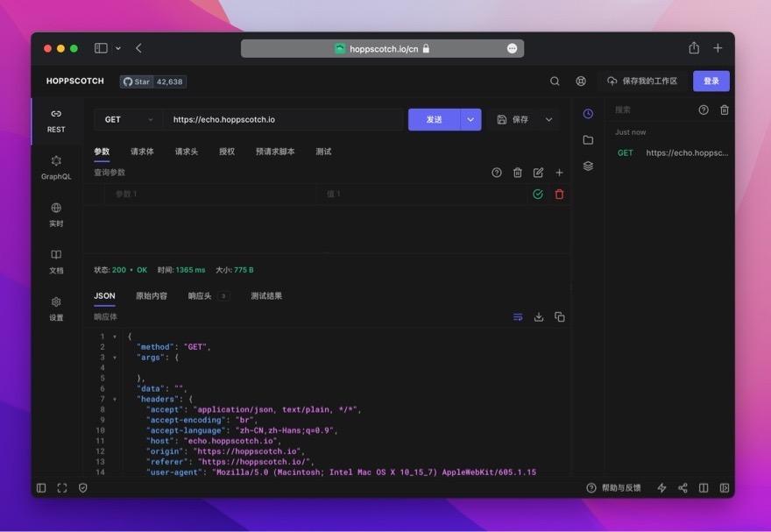
Task: Open a new Safari tab plus icon
Action: [718, 47]
